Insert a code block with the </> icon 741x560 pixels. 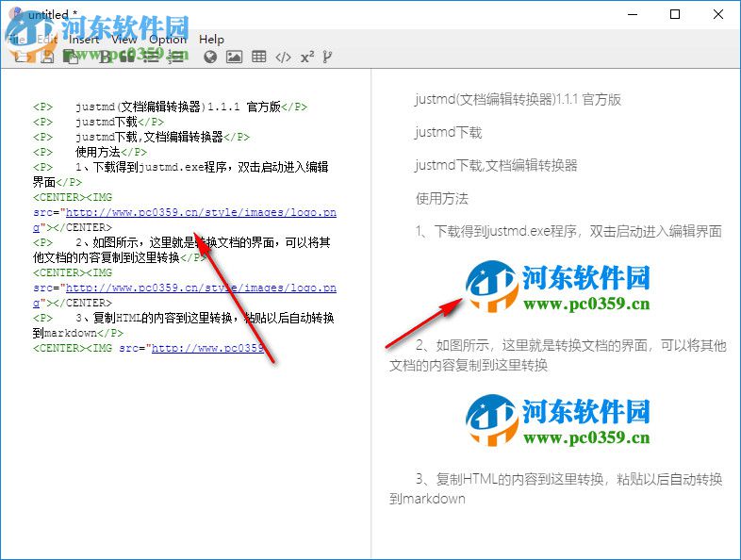[283, 58]
